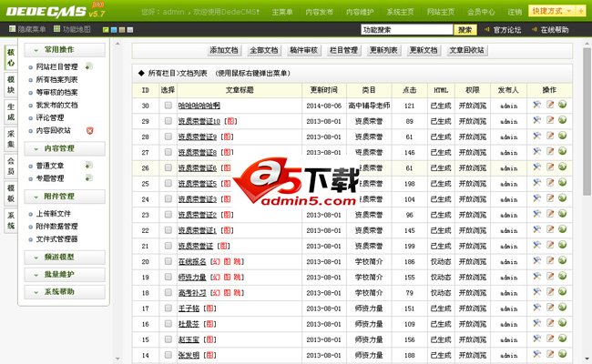
Task: Click the add icon next to 专题管理
Action: (88, 177)
